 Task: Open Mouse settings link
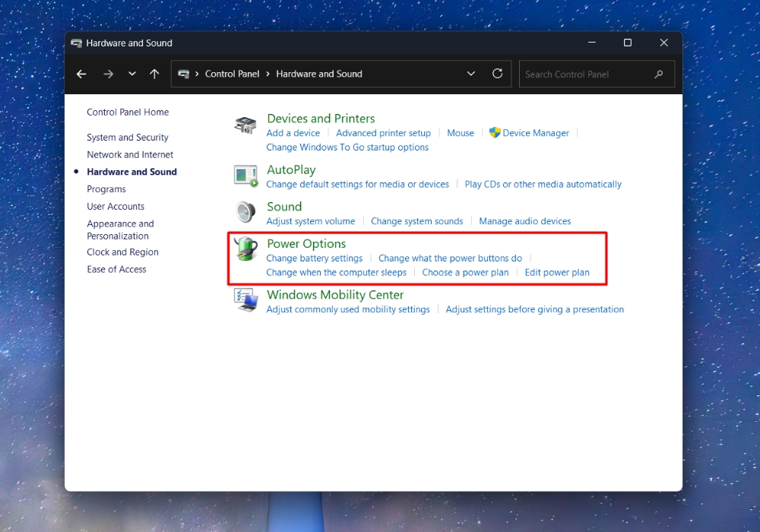[x=461, y=133]
